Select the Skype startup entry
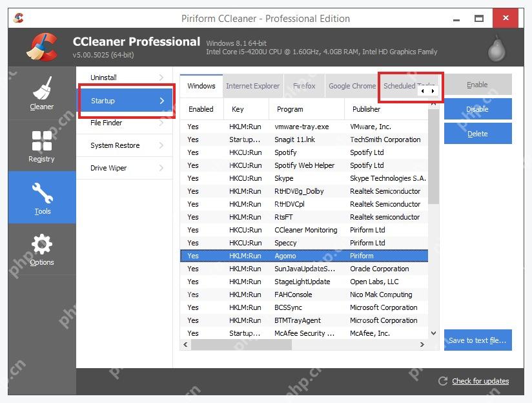The image size is (532, 403). point(304,178)
